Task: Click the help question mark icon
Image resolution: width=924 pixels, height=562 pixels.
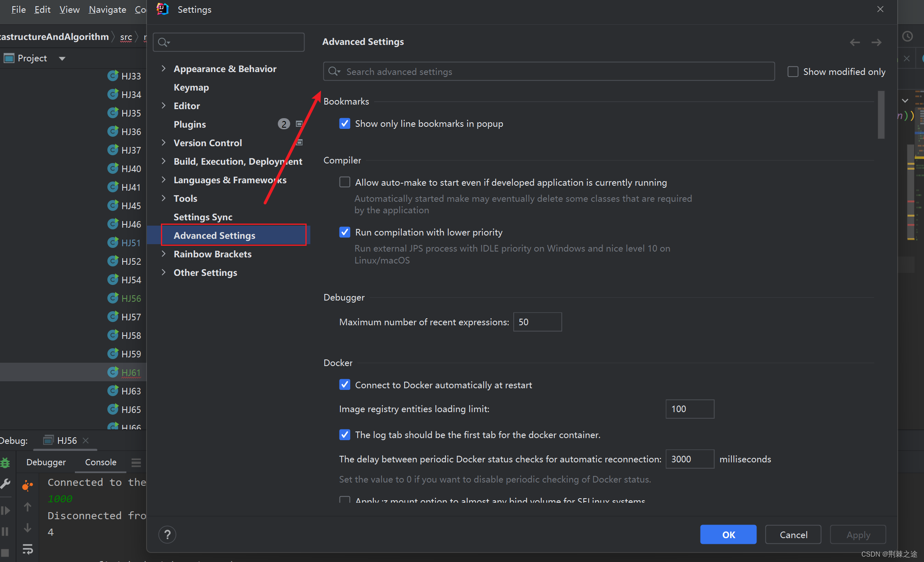Action: click(167, 535)
